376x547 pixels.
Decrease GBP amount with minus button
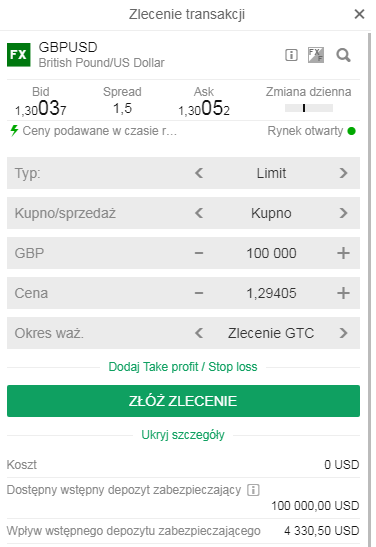(x=199, y=253)
